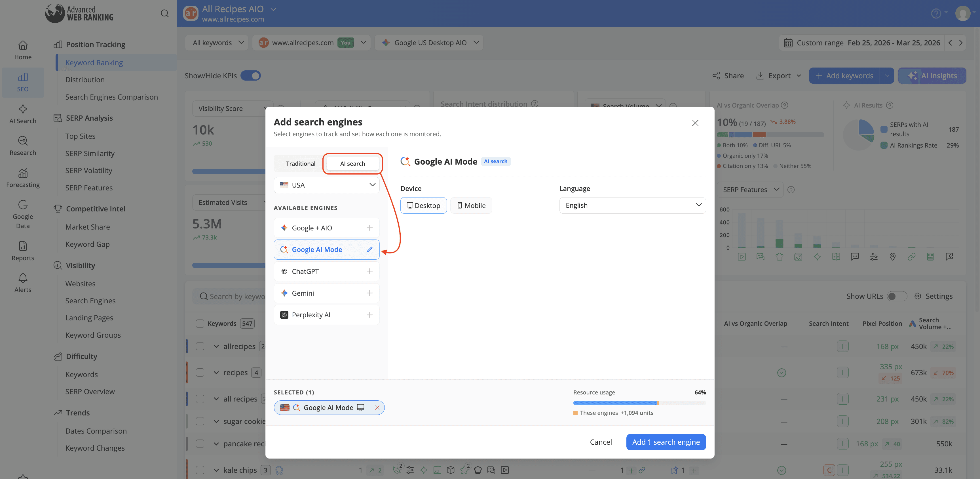Open the USA country dropdown

click(x=327, y=185)
